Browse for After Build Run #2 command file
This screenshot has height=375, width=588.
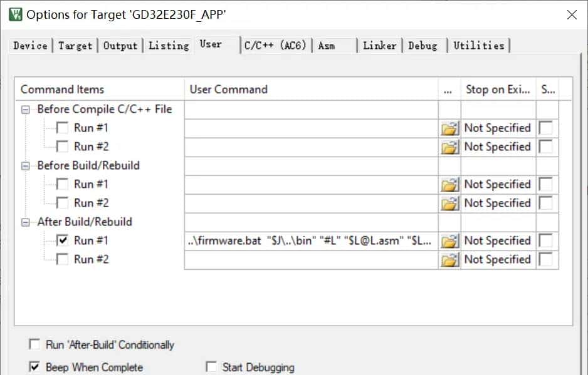(449, 260)
